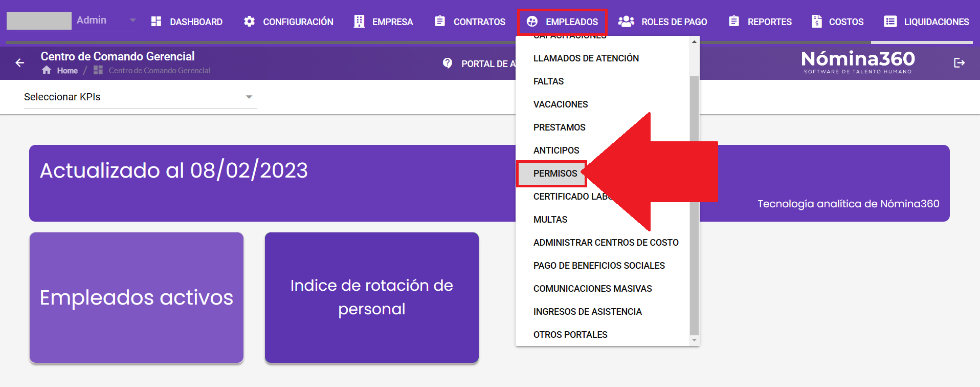The height and width of the screenshot is (387, 980).
Task: Click the help question mark icon
Action: click(448, 63)
